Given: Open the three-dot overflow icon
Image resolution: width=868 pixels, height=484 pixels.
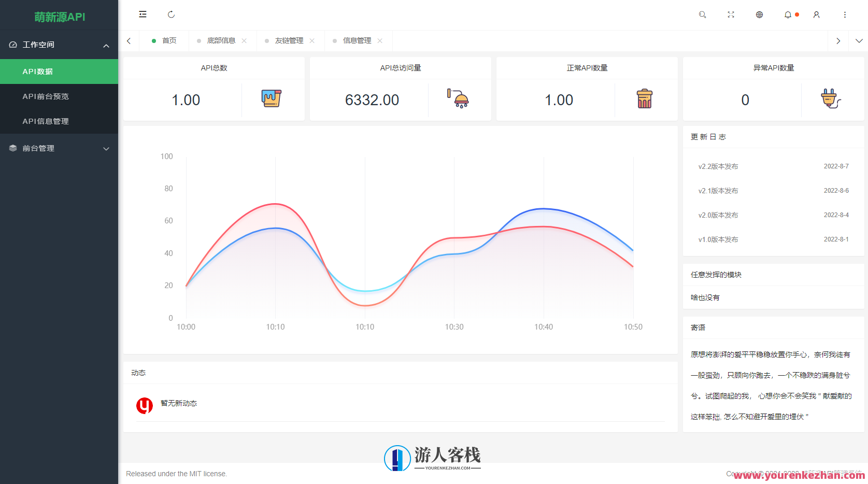Looking at the screenshot, I should coord(845,15).
